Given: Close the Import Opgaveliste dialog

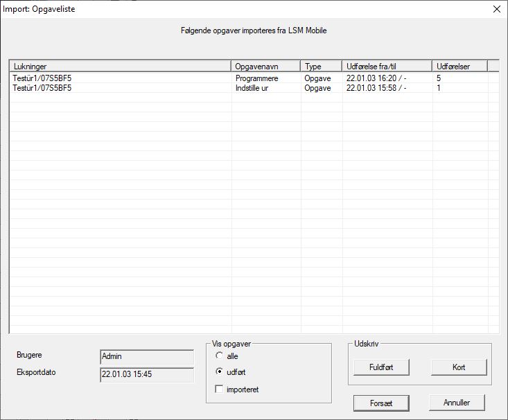Looking at the screenshot, I should click(x=496, y=9).
